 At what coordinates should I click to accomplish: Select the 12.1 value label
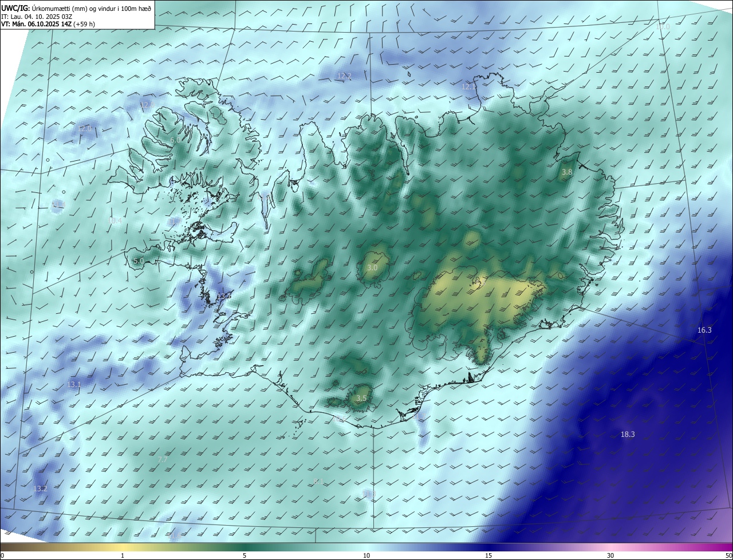tap(469, 86)
